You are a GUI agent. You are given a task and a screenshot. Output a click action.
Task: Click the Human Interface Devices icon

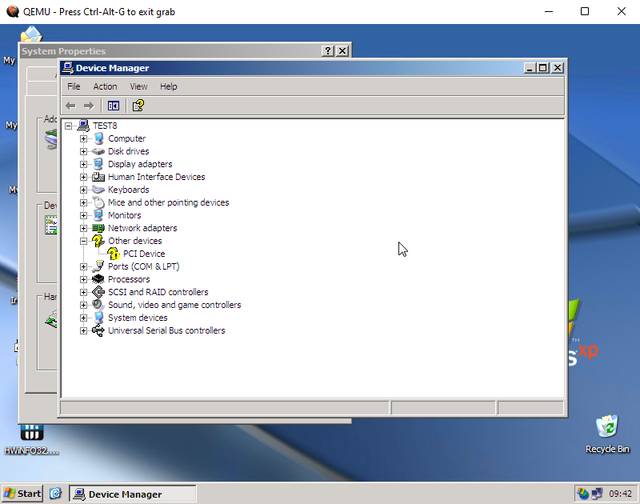tap(98, 177)
